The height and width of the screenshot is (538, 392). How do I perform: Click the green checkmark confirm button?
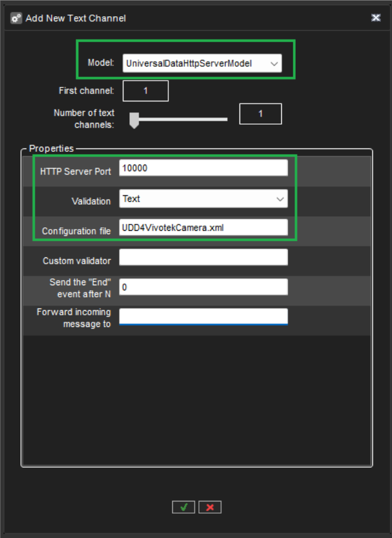[183, 507]
